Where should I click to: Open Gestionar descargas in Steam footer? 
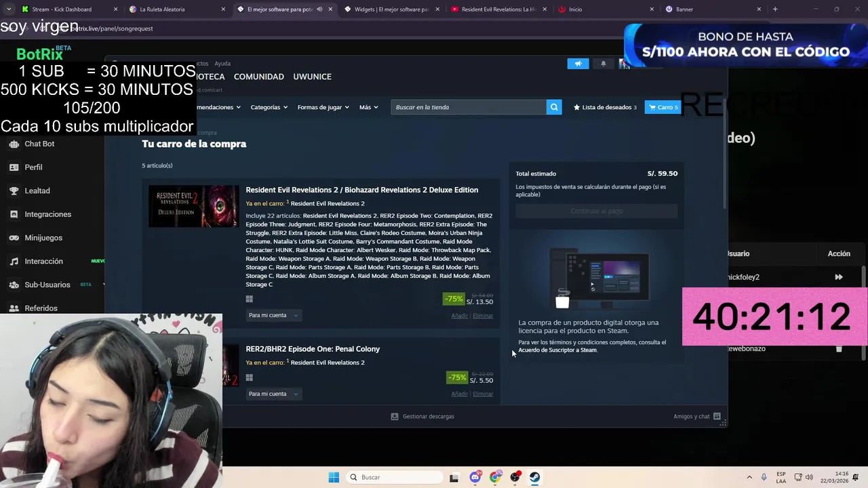click(x=422, y=416)
